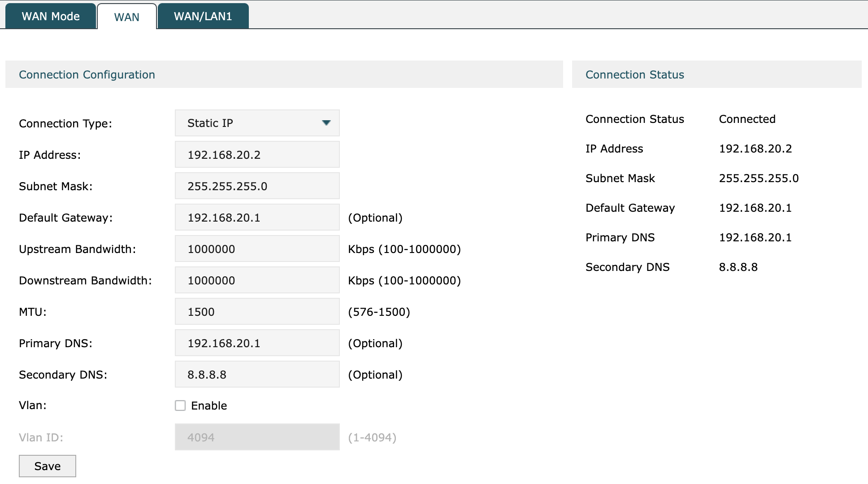
Task: Click the Secondary DNS field
Action: (x=257, y=375)
